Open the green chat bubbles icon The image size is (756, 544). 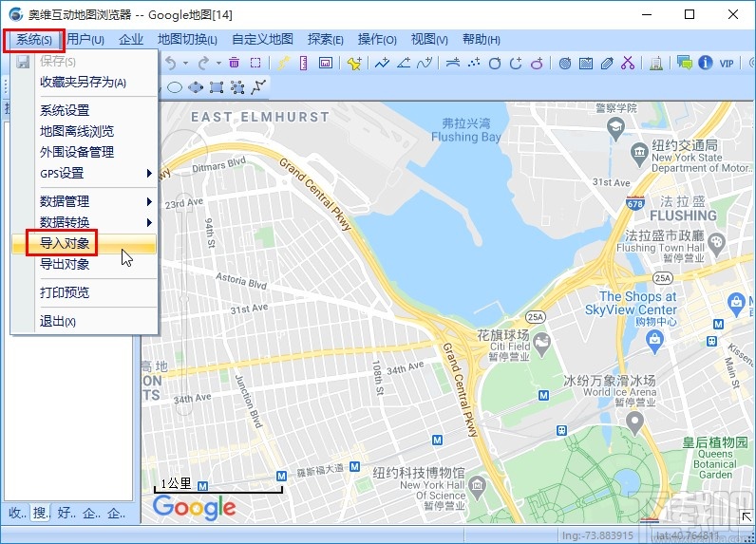(684, 63)
